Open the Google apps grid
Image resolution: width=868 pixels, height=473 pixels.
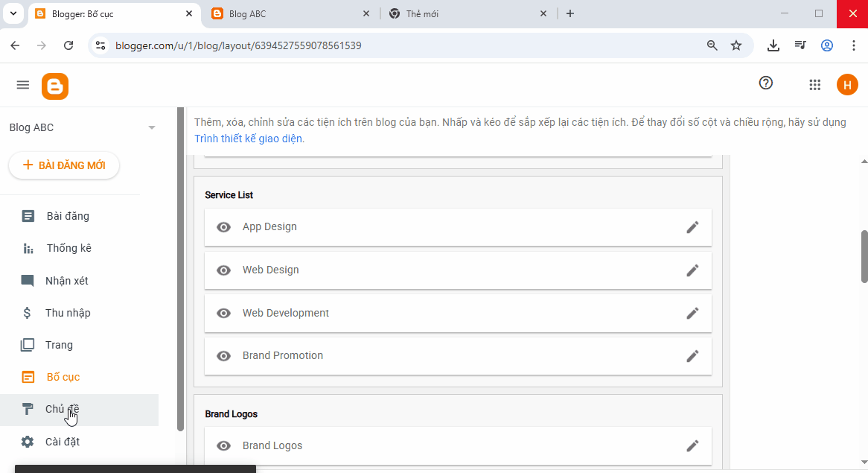pyautogui.click(x=815, y=85)
